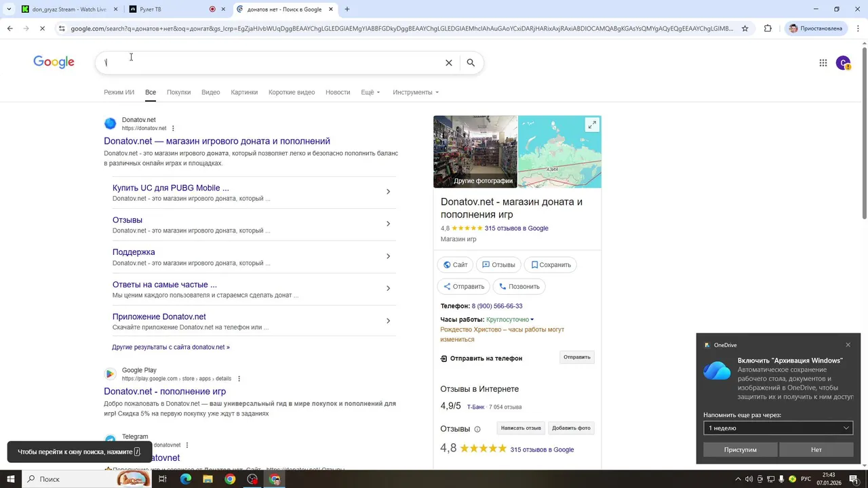
Task: Close the OneDrive notification
Action: coord(848,345)
